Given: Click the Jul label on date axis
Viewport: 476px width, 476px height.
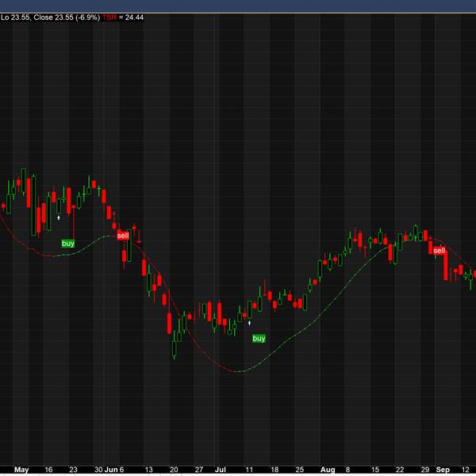Looking at the screenshot, I should [x=221, y=470].
